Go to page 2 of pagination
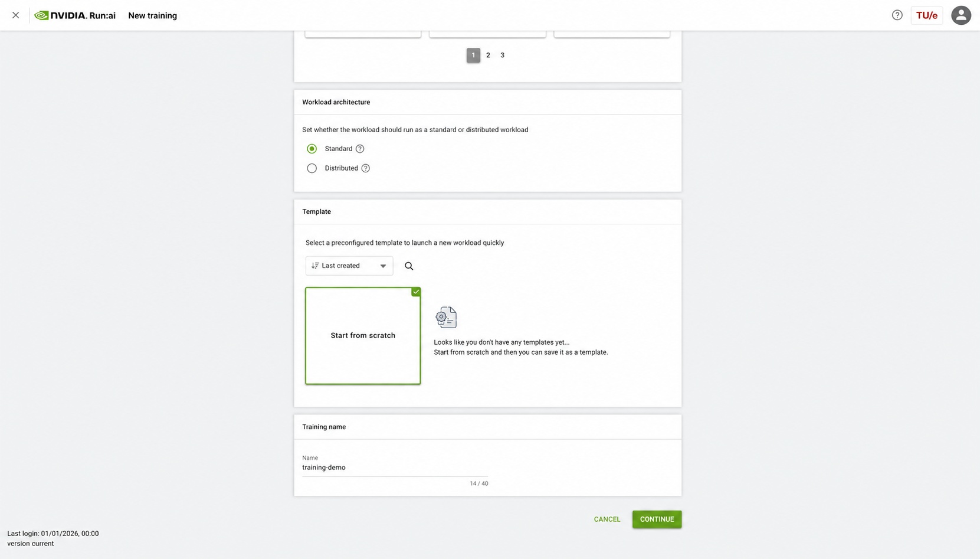Image resolution: width=980 pixels, height=559 pixels. click(488, 55)
